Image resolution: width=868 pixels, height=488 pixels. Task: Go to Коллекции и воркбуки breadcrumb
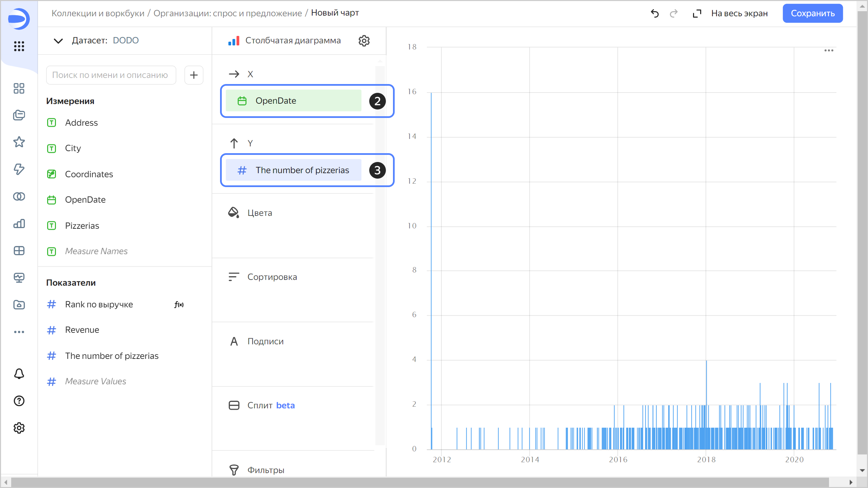(x=98, y=13)
